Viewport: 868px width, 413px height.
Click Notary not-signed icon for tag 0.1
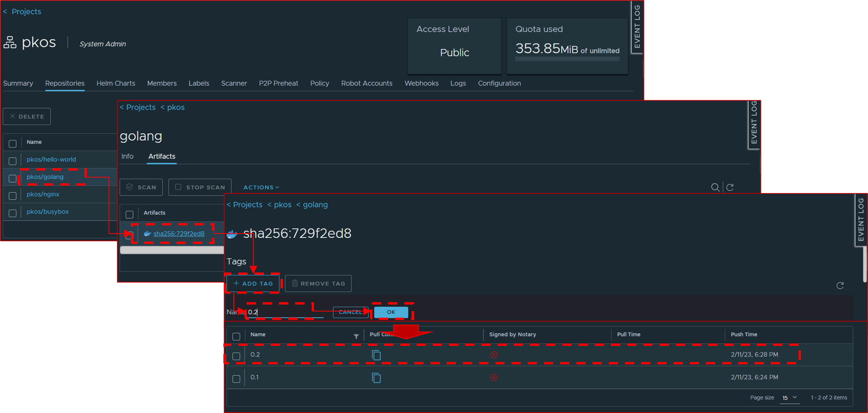pyautogui.click(x=494, y=377)
